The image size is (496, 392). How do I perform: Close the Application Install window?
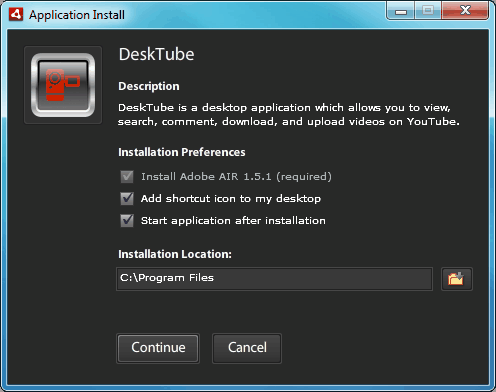(x=465, y=11)
